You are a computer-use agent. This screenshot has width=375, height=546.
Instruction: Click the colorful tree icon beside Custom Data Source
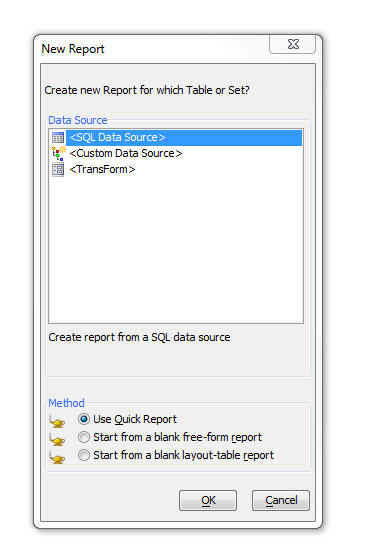(58, 153)
